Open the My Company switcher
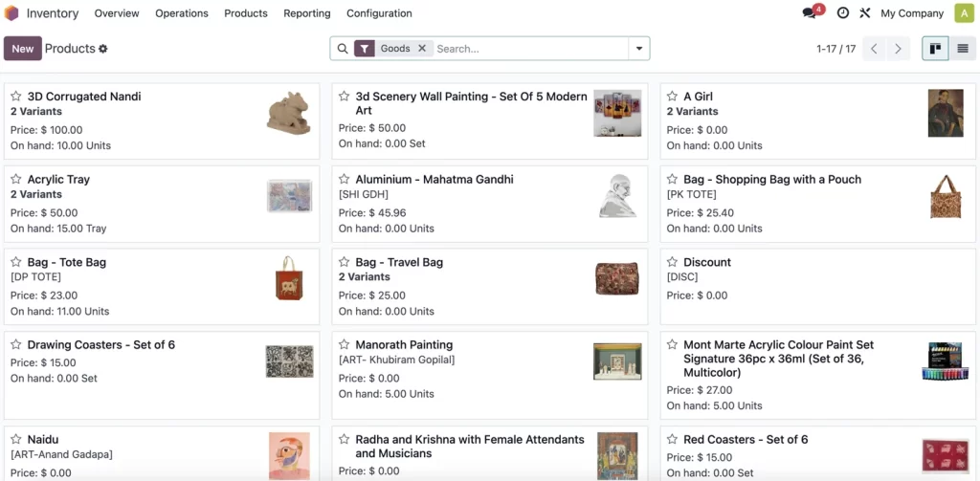980x481 pixels. point(912,13)
